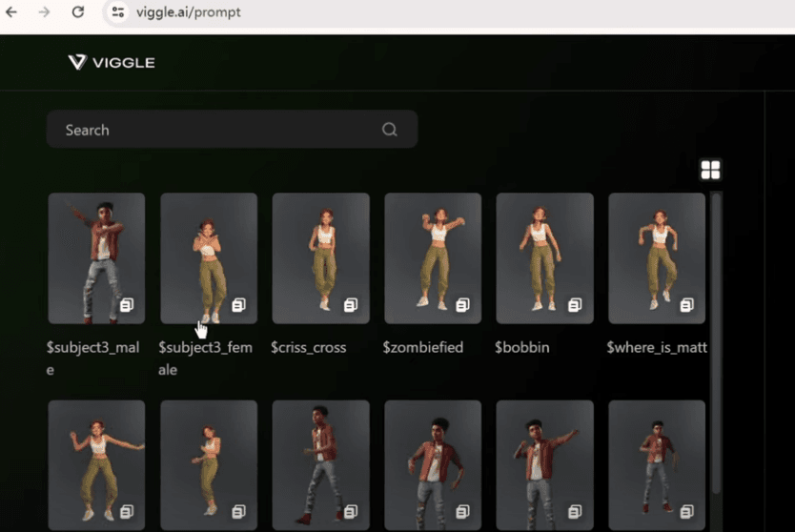This screenshot has height=532, width=795.
Task: Click the $criss_cross label text
Action: tap(309, 348)
